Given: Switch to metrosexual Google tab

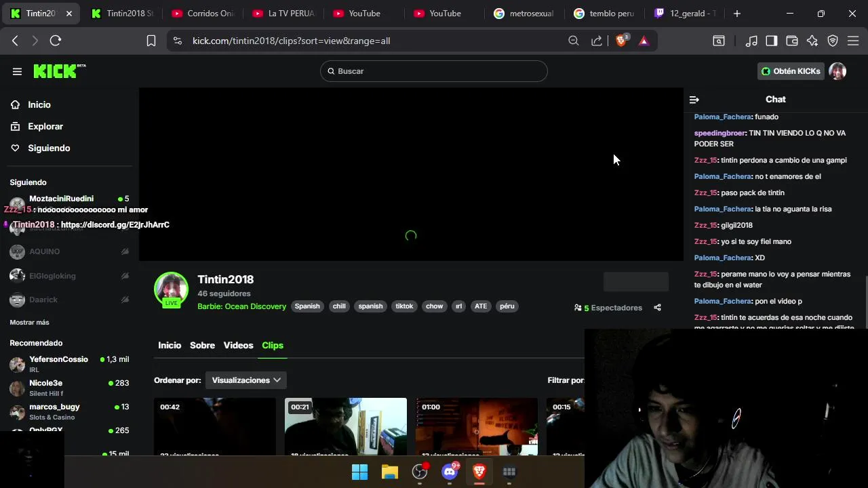Looking at the screenshot, I should point(525,14).
